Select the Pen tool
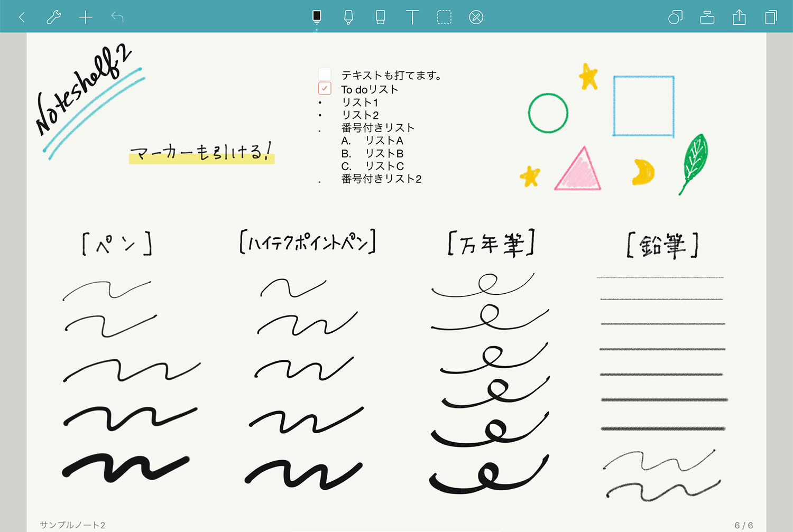 click(x=317, y=17)
